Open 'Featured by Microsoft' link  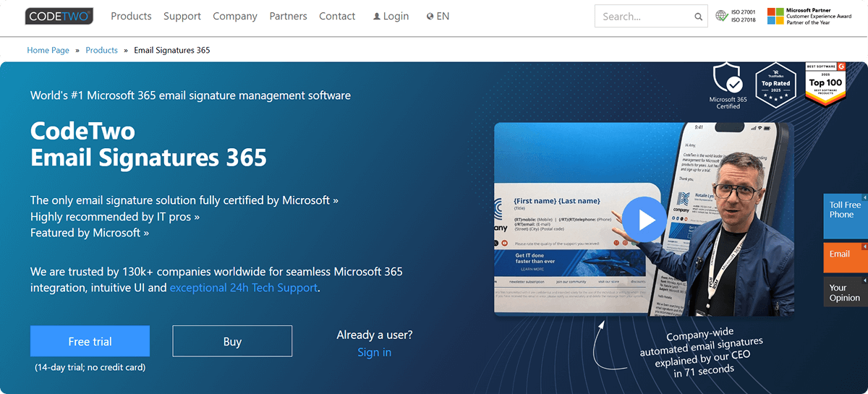pos(90,233)
